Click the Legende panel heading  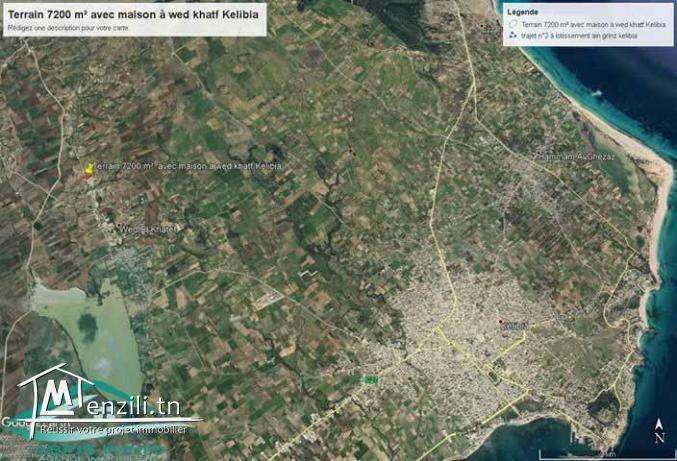(x=523, y=12)
